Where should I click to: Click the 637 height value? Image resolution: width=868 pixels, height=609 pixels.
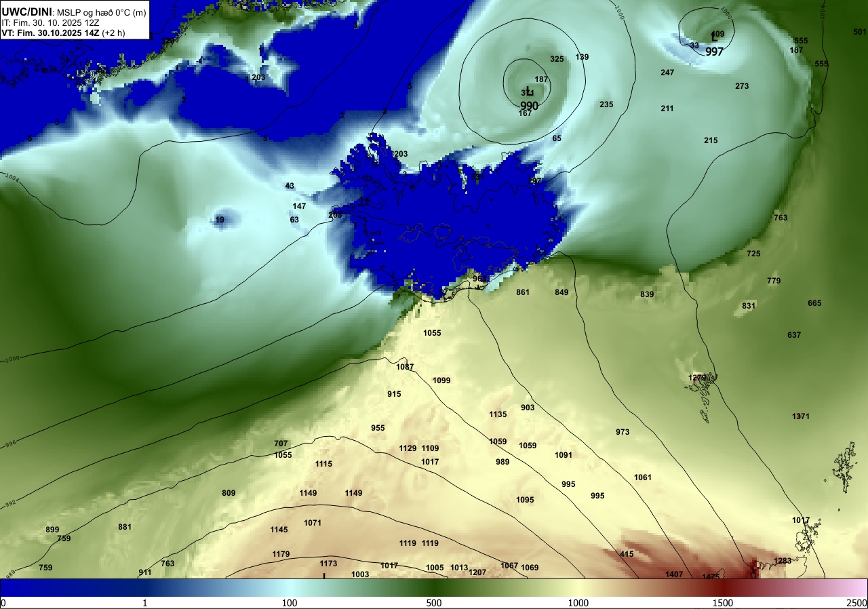794,335
